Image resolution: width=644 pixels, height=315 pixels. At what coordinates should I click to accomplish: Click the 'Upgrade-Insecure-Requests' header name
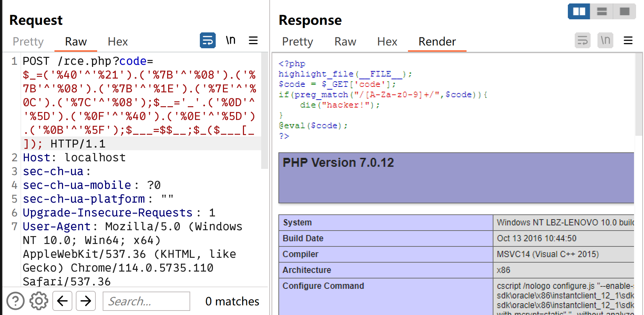[x=108, y=213]
